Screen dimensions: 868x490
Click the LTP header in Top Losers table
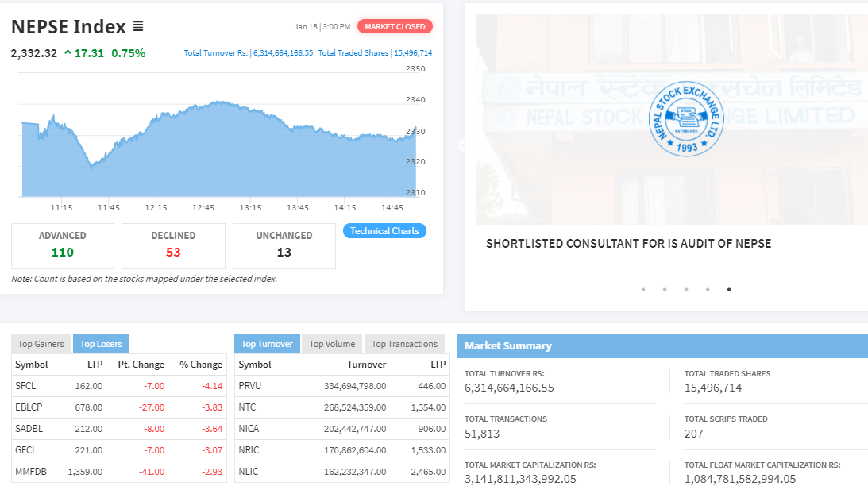(x=95, y=365)
